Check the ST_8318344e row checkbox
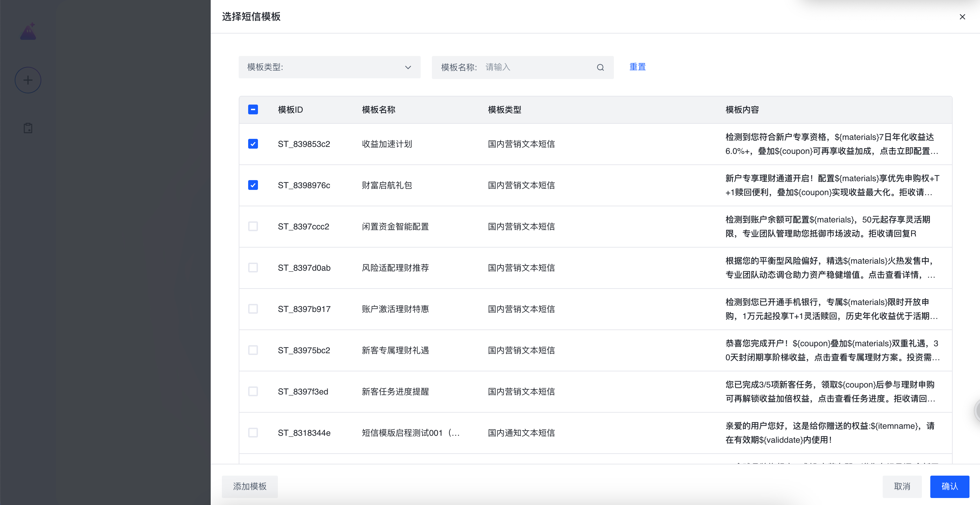This screenshot has width=980, height=505. 253,433
